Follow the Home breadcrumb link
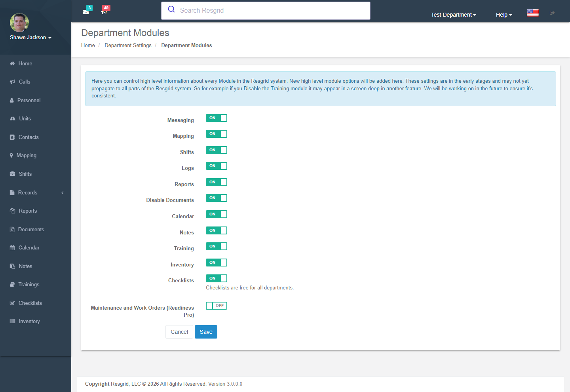This screenshot has width=570, height=392. tap(88, 46)
